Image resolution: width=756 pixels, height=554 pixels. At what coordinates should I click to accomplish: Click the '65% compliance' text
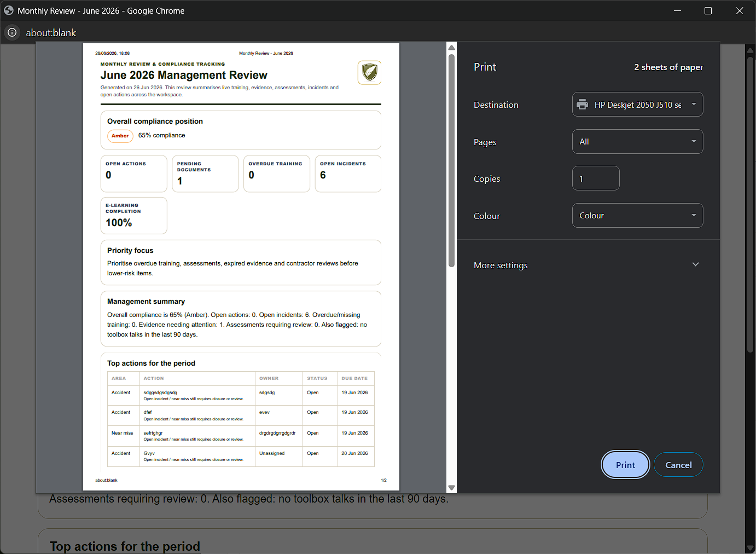[x=161, y=135]
